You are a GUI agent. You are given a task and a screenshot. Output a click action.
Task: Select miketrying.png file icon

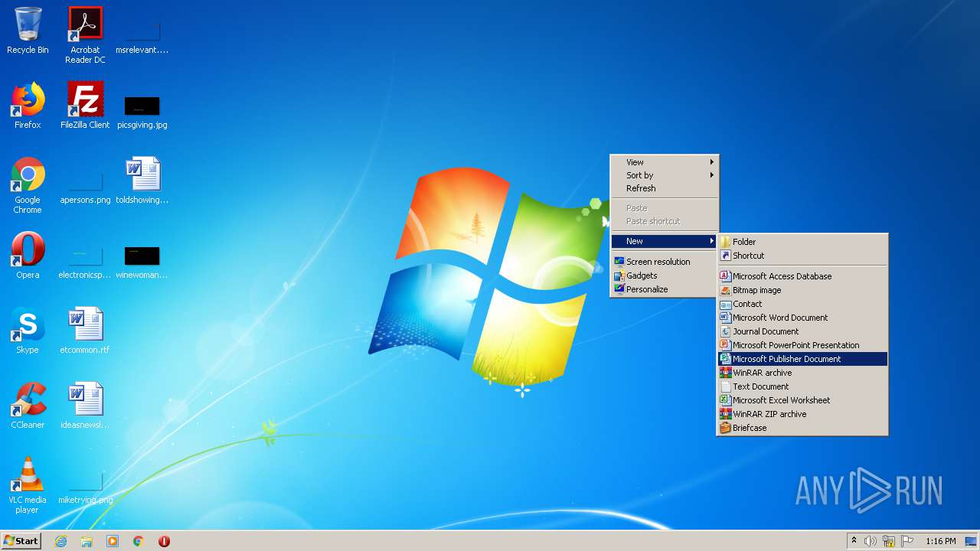(85, 488)
